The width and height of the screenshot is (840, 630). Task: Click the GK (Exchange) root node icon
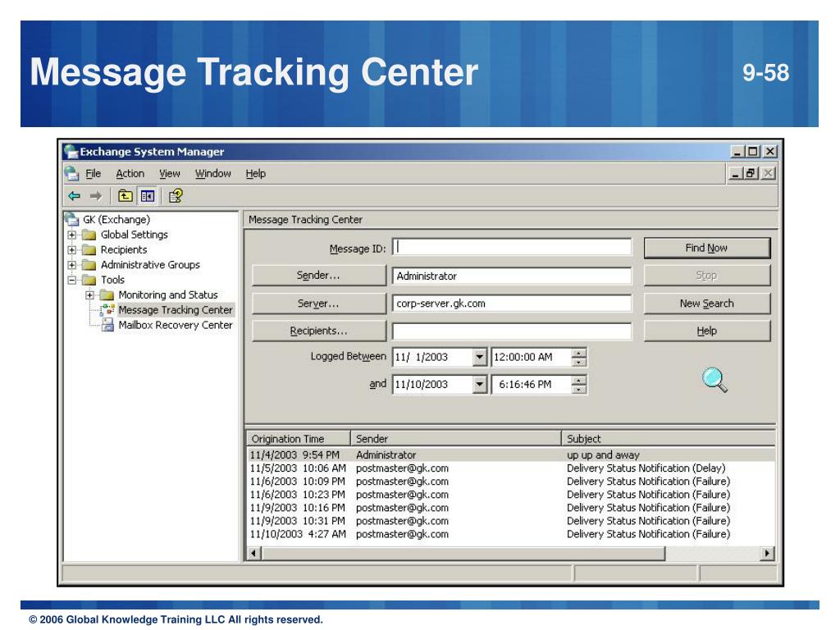(x=72, y=219)
